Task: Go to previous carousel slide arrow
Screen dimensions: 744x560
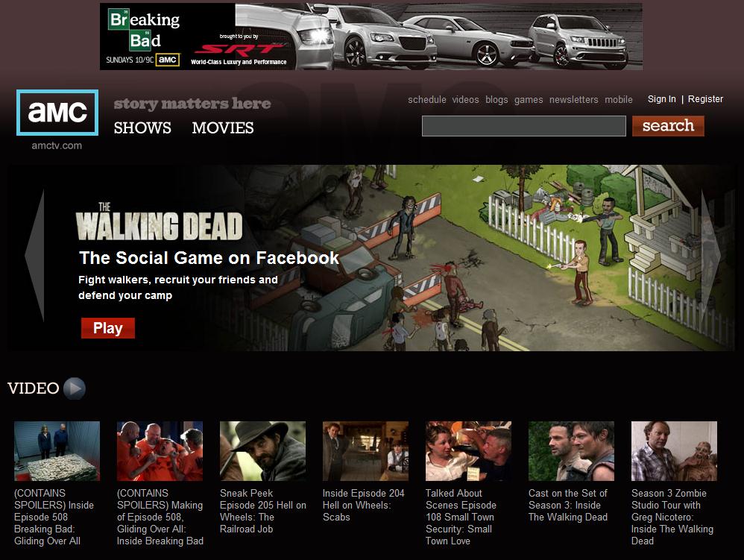Action: 34,256
